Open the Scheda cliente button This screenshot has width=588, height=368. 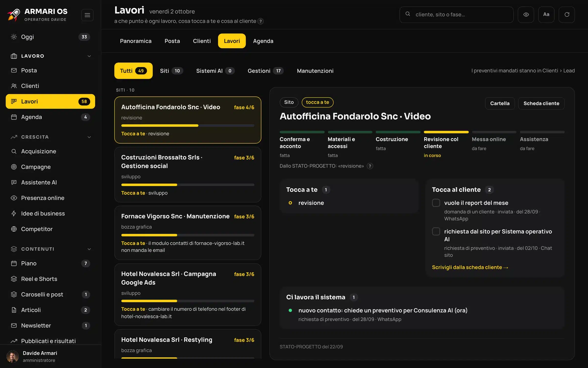[541, 103]
